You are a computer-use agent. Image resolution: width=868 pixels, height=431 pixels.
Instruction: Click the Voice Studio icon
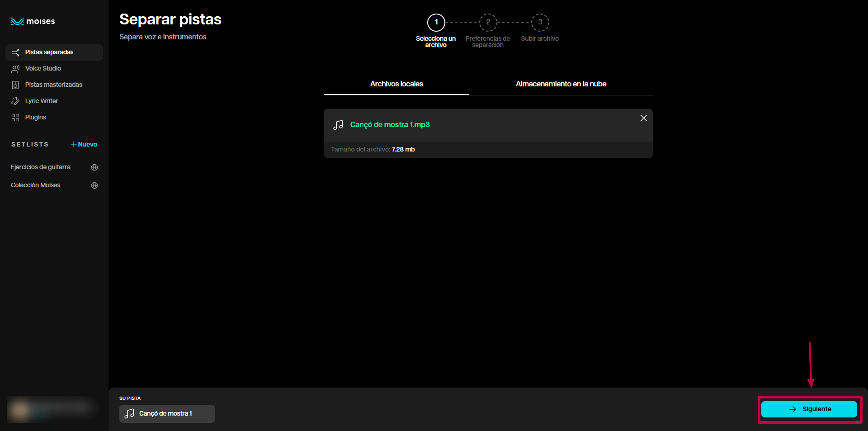[15, 69]
